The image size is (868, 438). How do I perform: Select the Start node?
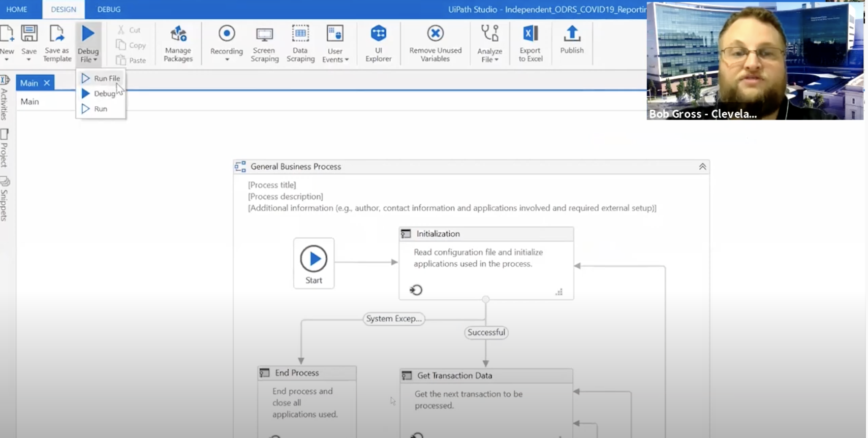(x=314, y=263)
